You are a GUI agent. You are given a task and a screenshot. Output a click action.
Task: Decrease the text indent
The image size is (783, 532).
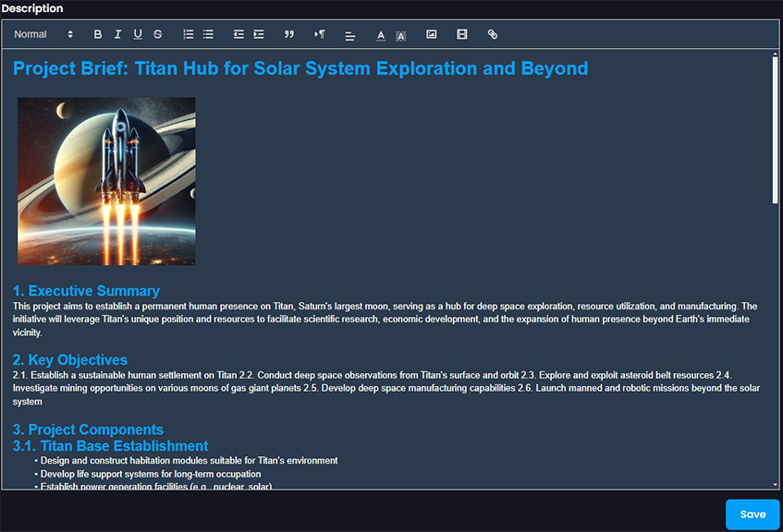[x=239, y=34]
